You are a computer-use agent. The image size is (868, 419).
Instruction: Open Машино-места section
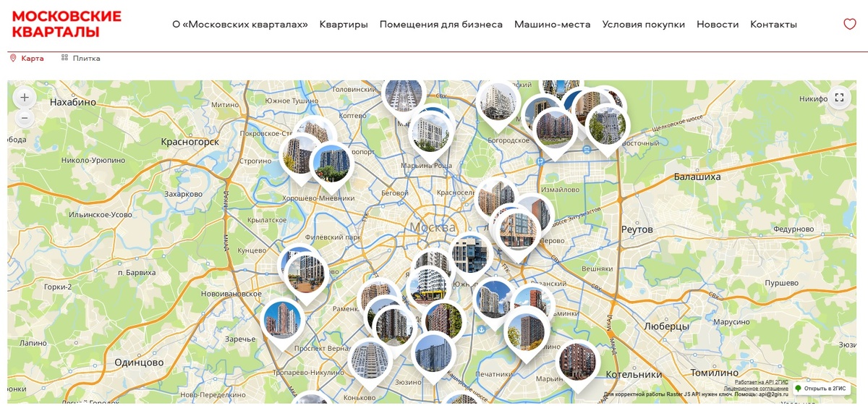(553, 25)
